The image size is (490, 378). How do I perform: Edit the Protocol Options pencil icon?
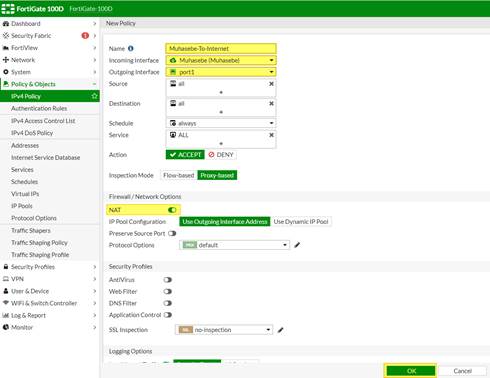tap(297, 245)
